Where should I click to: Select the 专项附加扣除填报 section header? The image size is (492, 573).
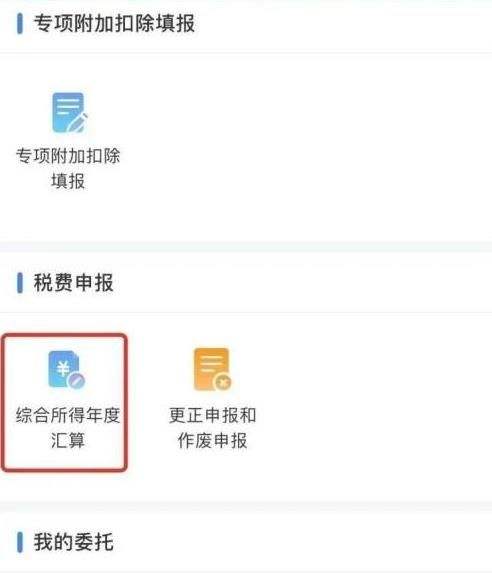point(114,23)
